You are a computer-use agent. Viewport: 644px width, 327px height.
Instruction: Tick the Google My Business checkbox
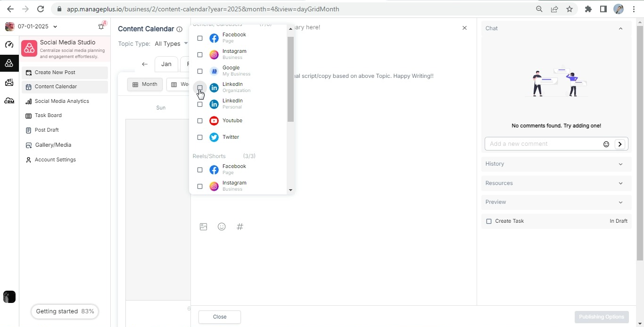tap(200, 71)
